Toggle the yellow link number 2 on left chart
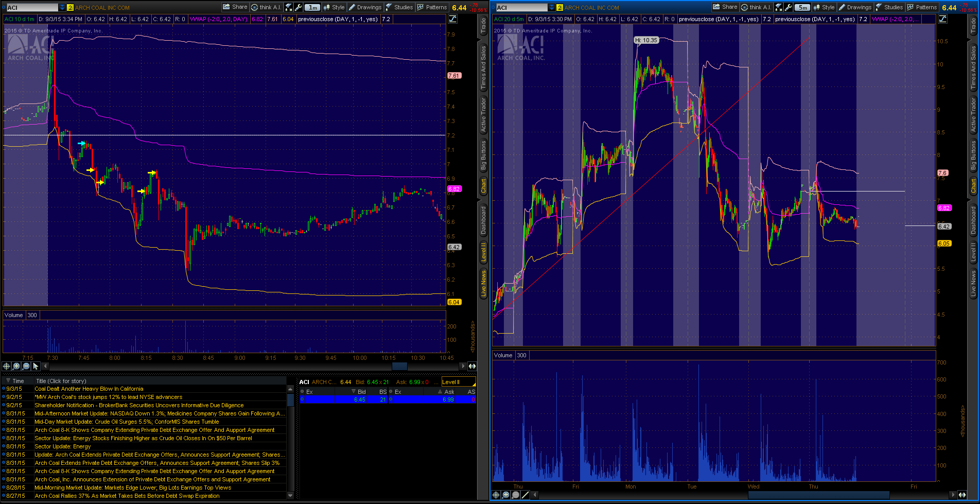980x504 pixels. click(x=71, y=8)
